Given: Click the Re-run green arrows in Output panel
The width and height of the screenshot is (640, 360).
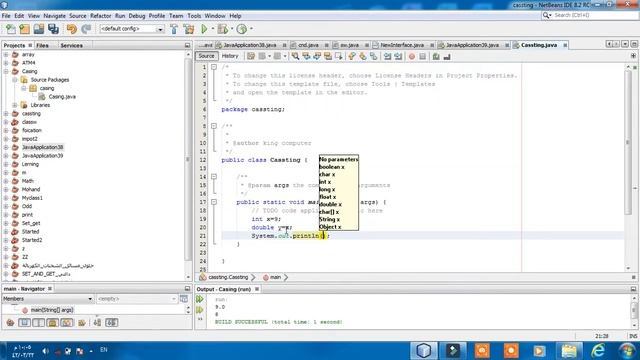Looking at the screenshot, I should click(x=200, y=299).
